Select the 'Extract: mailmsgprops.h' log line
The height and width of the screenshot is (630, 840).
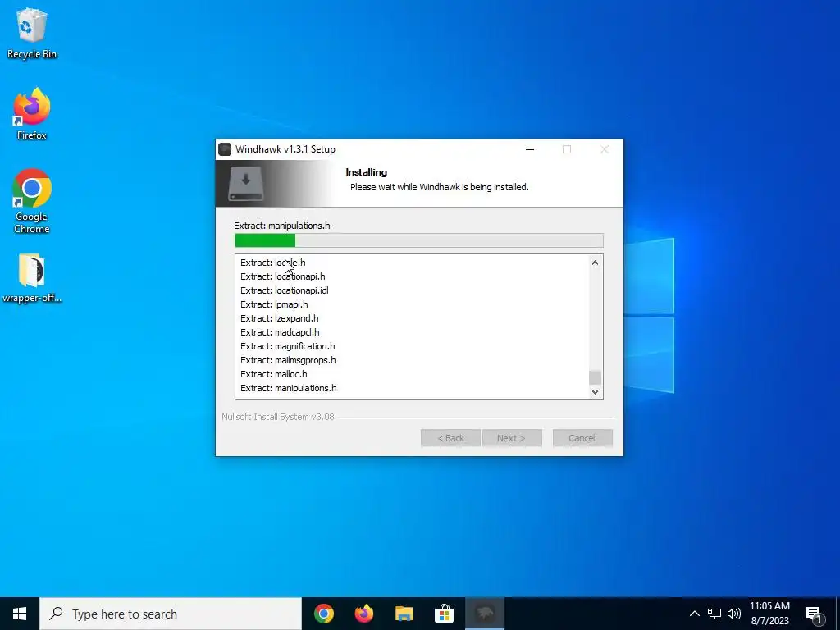(x=288, y=360)
